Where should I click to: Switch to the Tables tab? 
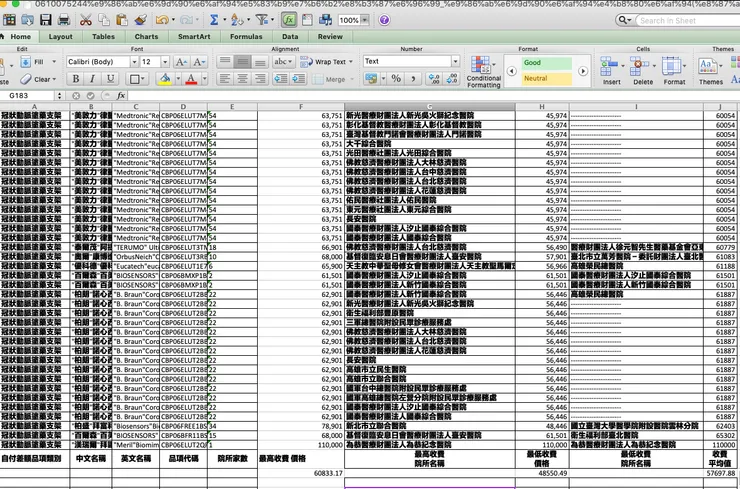click(x=103, y=36)
